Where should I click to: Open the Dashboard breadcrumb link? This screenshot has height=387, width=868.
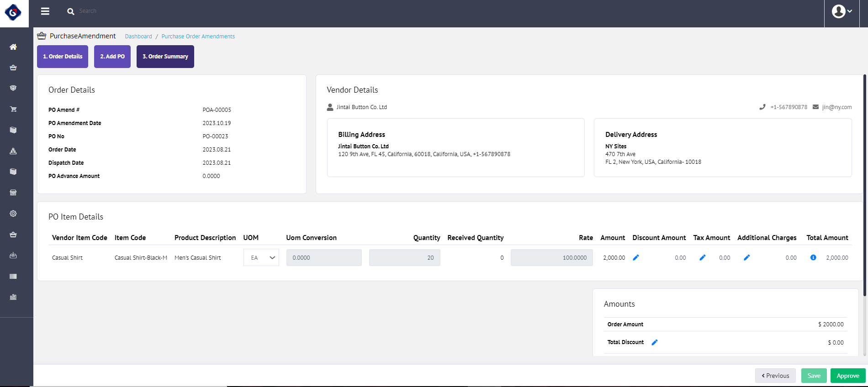(138, 37)
